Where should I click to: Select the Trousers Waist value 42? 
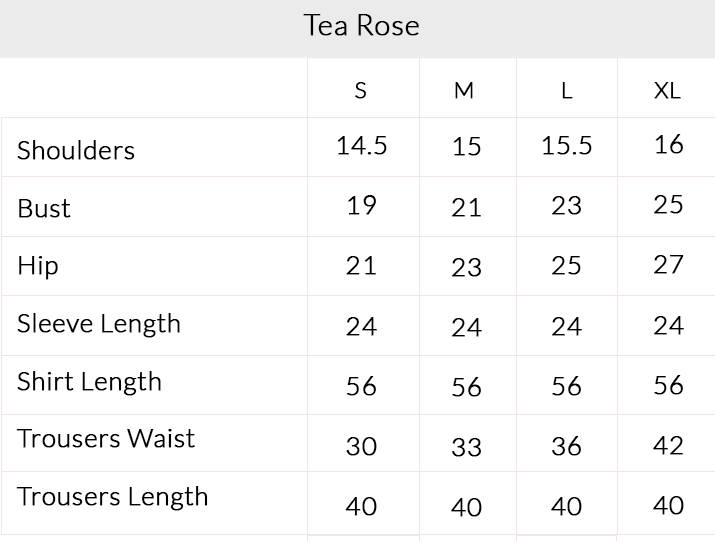click(x=668, y=445)
